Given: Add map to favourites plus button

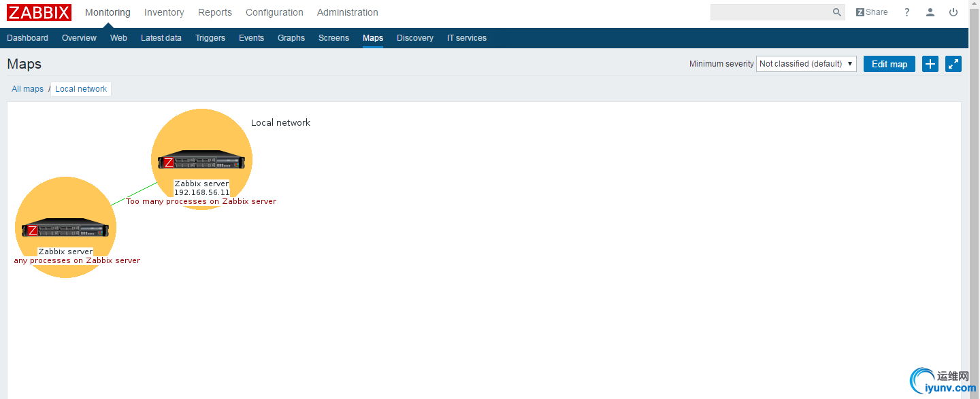Looking at the screenshot, I should (930, 64).
